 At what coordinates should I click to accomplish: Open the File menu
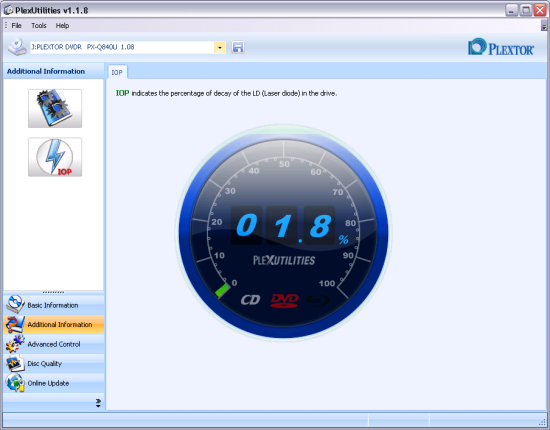pyautogui.click(x=16, y=26)
